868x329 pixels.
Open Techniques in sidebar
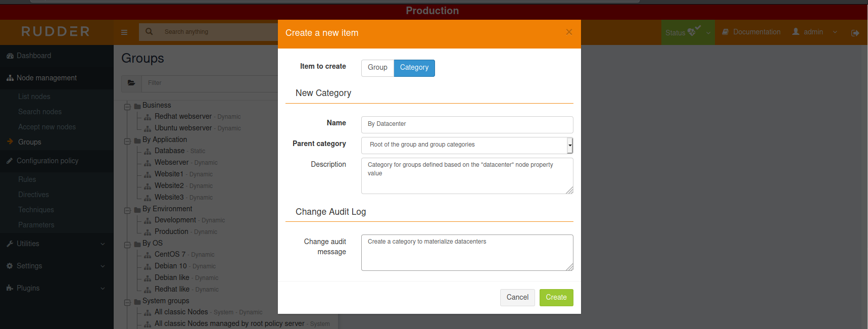(x=36, y=210)
